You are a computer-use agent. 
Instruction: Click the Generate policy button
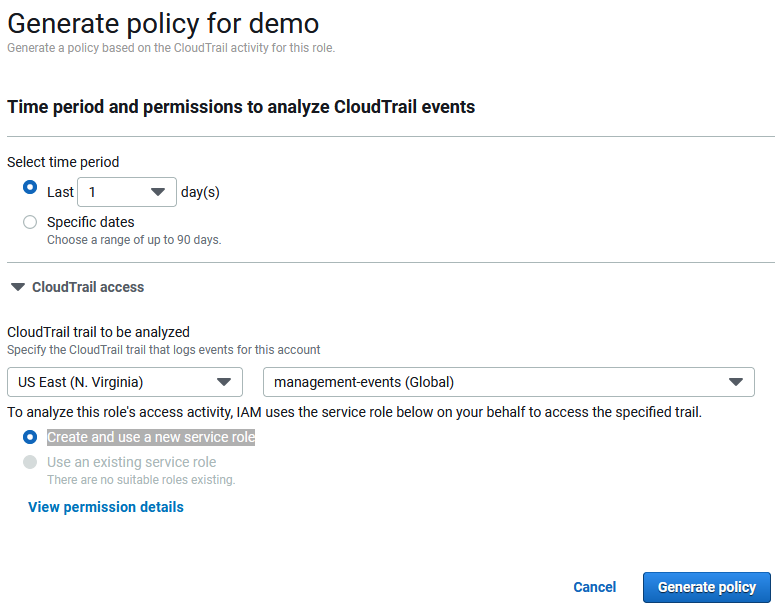[707, 588]
